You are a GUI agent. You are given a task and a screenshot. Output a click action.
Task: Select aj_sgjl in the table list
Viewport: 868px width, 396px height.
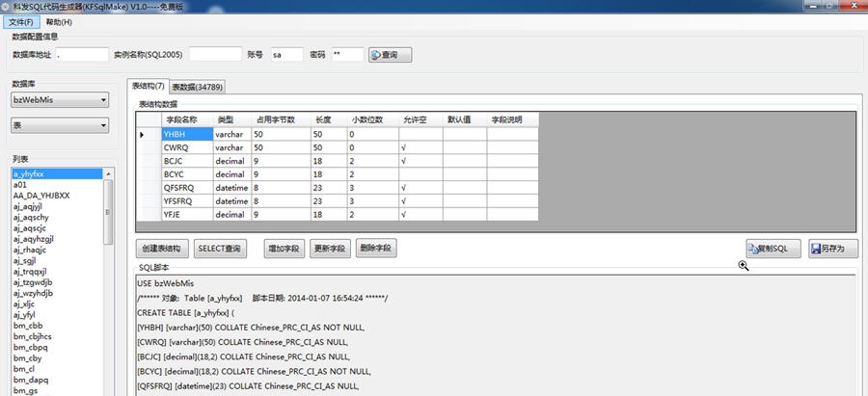pyautogui.click(x=57, y=260)
